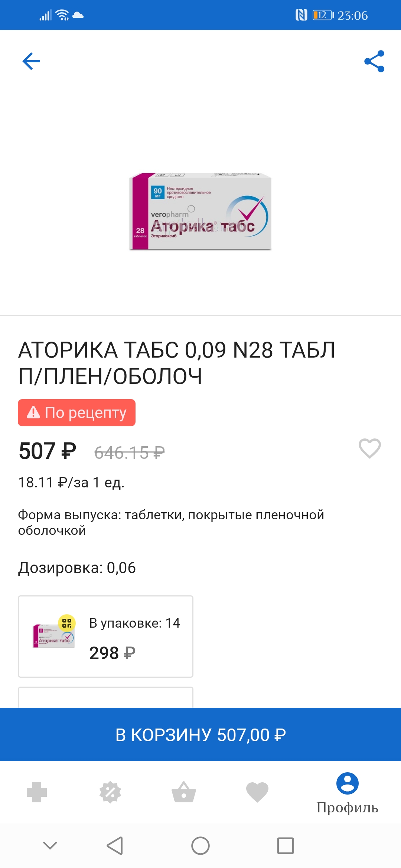The width and height of the screenshot is (401, 868).
Task: Tap the back arrow icon
Action: coord(31,61)
